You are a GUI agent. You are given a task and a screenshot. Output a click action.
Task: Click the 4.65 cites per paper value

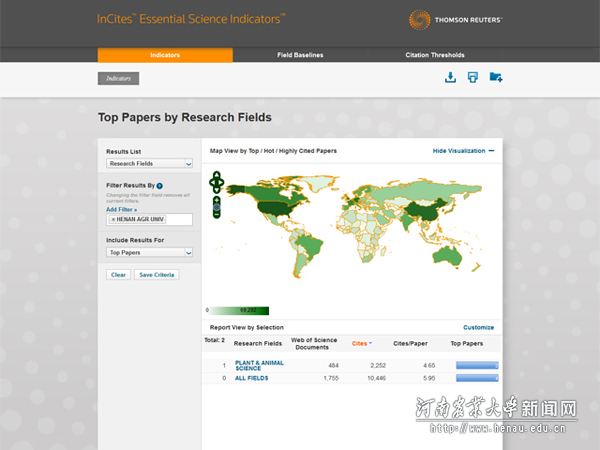pos(429,365)
